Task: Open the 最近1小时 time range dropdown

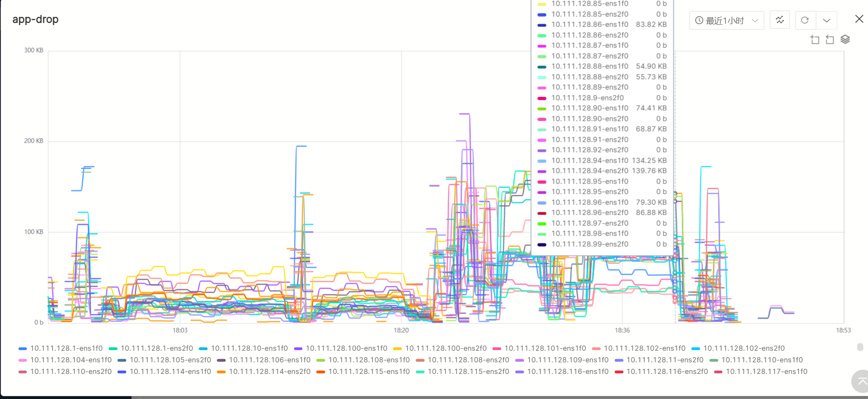Action: [726, 20]
